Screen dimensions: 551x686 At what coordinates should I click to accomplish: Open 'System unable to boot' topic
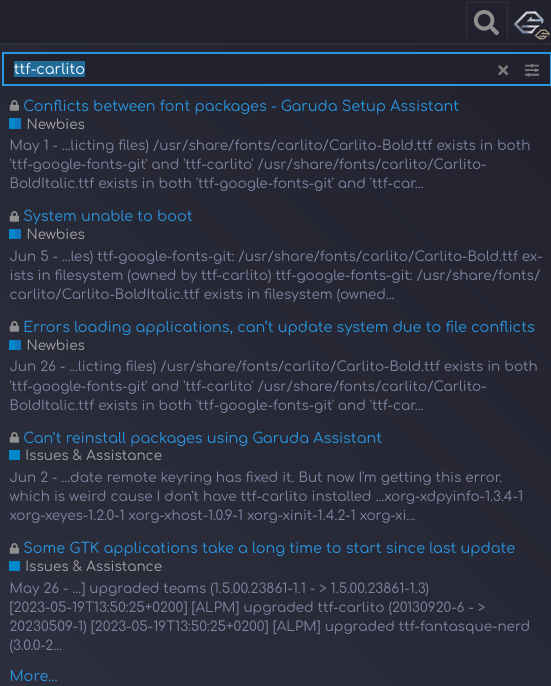[108, 216]
